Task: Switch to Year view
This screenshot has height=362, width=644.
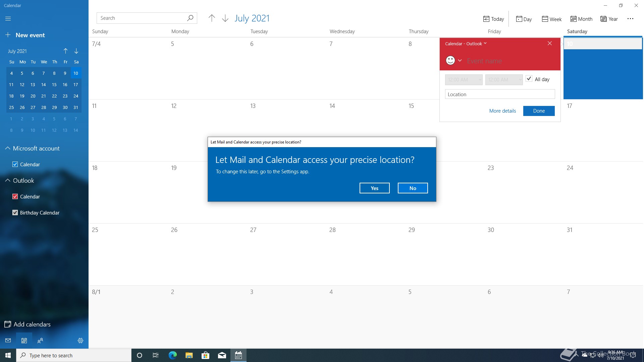Action: (609, 19)
